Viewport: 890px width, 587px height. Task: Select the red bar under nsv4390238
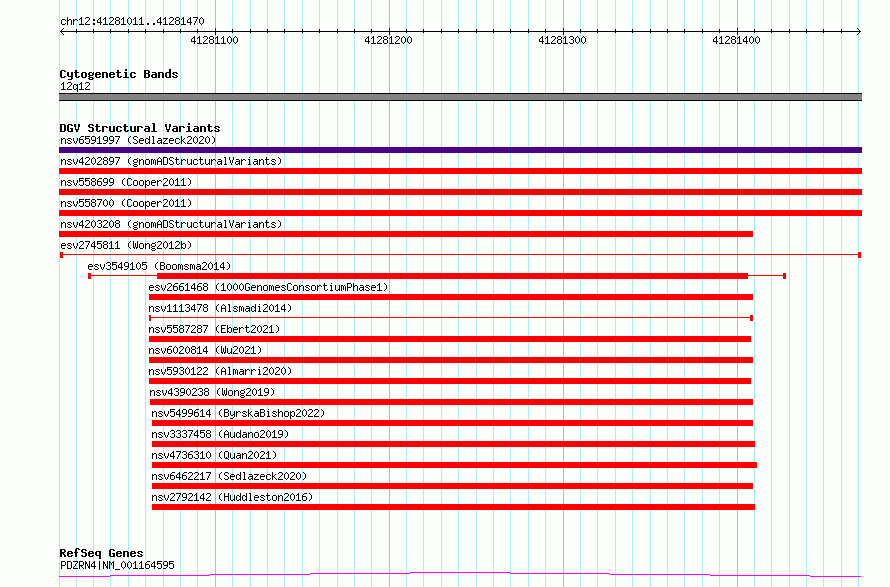(451, 402)
